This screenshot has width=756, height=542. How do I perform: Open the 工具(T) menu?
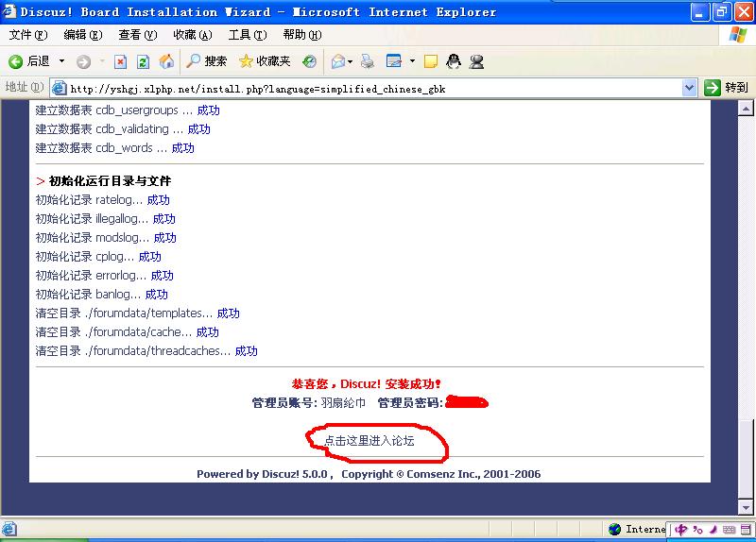(x=248, y=35)
